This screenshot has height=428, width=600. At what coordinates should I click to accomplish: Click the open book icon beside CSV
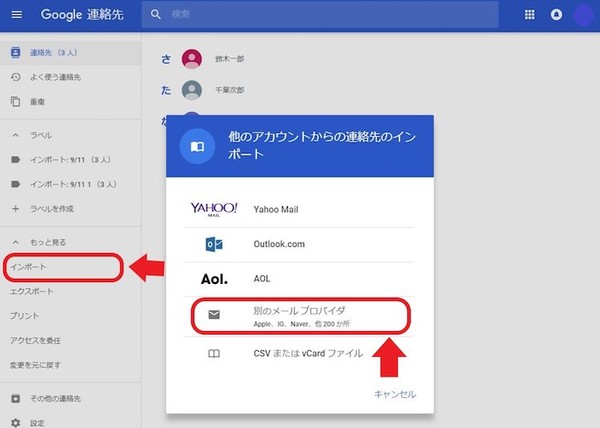[214, 353]
